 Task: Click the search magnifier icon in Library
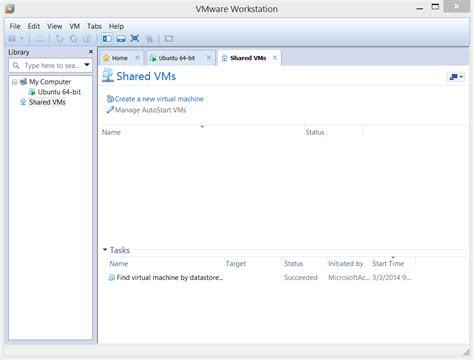click(16, 65)
